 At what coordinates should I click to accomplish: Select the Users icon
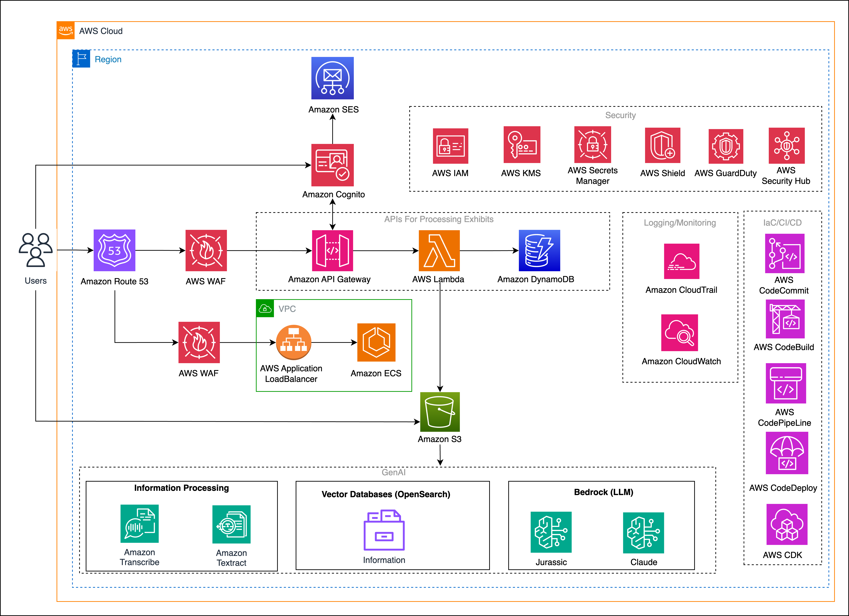pyautogui.click(x=36, y=250)
